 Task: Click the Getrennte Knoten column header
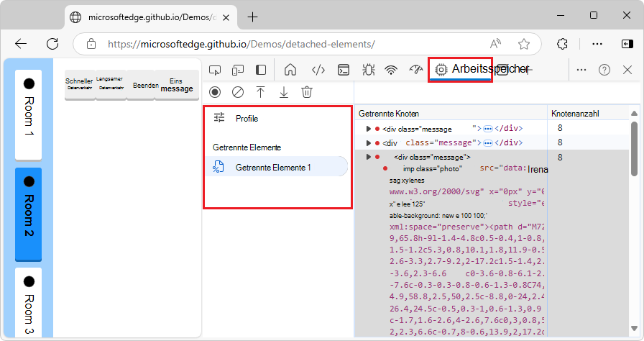point(451,114)
